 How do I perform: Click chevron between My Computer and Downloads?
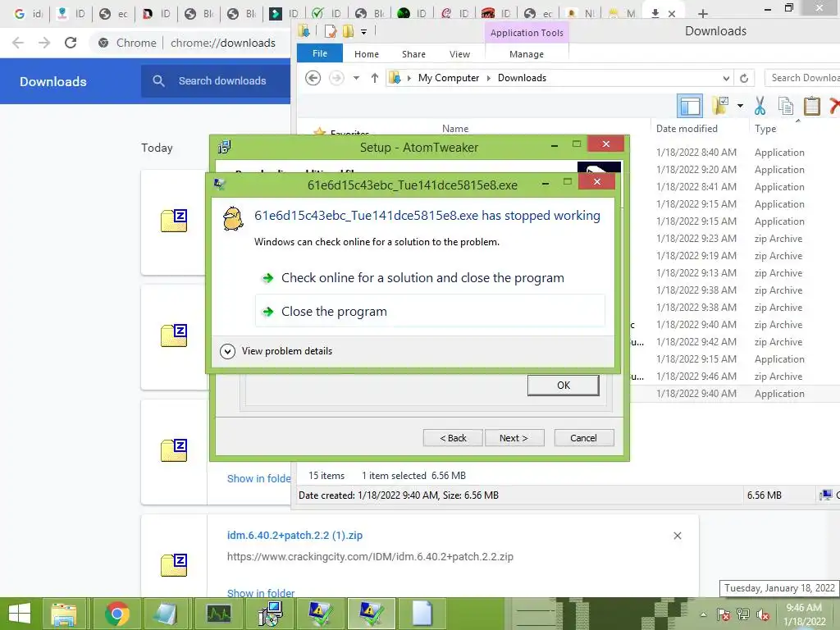489,78
